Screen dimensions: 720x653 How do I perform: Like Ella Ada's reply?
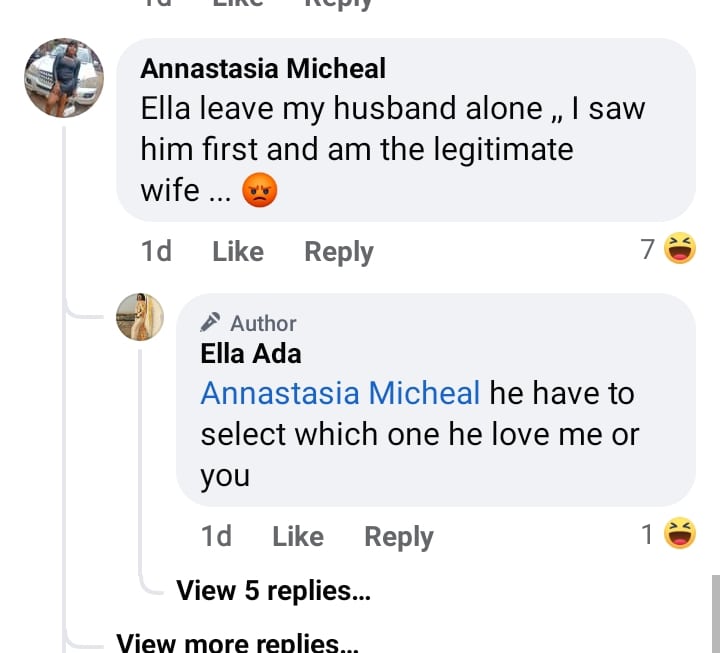coord(297,537)
